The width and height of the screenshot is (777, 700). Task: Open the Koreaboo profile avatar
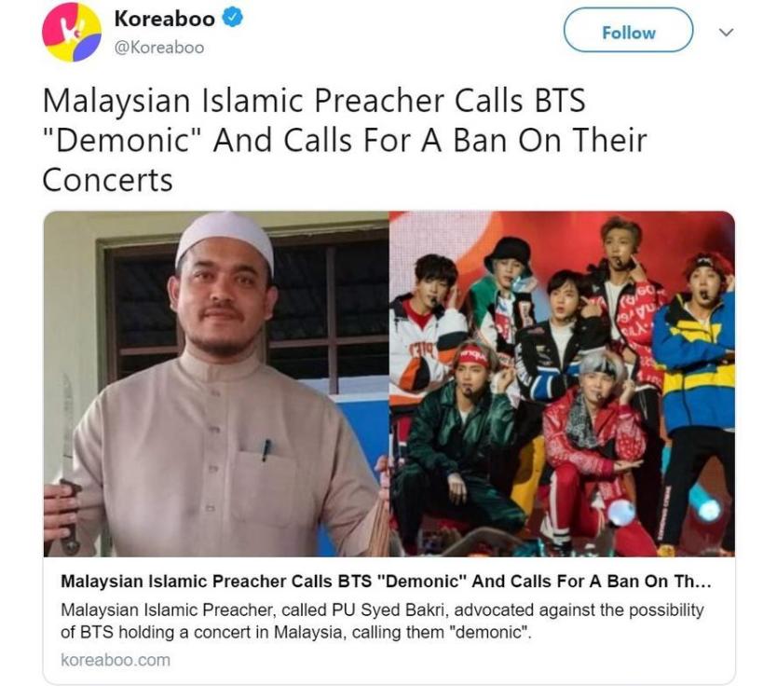coord(72,33)
